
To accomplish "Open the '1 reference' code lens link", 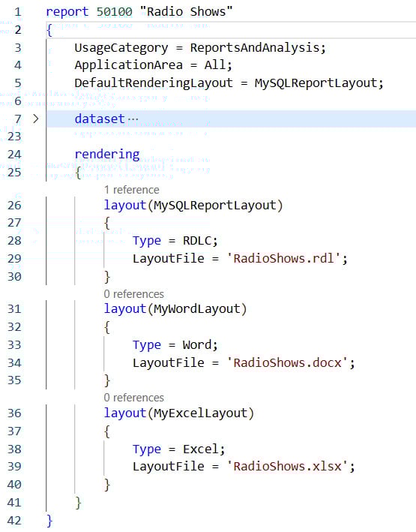I will [x=132, y=190].
